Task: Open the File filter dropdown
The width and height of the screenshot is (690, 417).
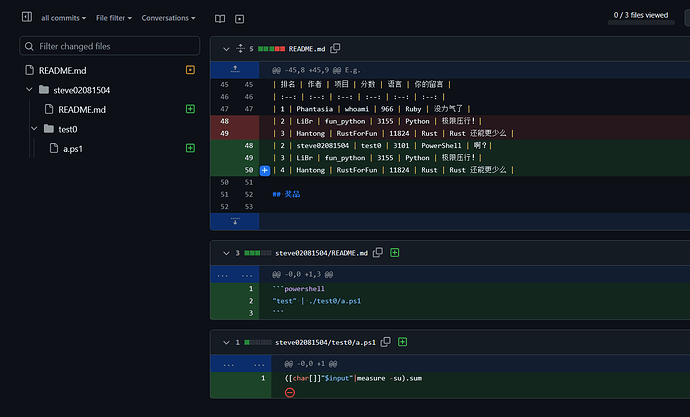Action: [114, 18]
